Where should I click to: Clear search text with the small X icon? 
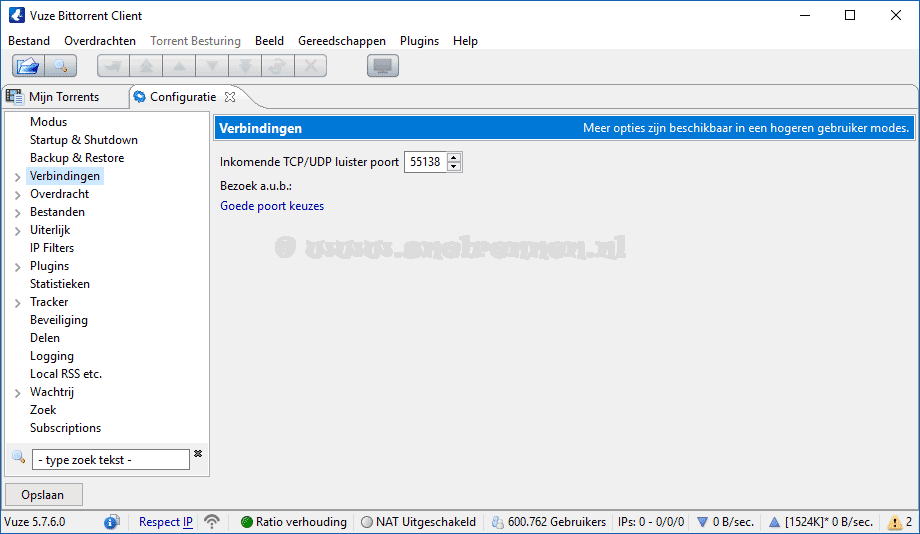pos(198,453)
